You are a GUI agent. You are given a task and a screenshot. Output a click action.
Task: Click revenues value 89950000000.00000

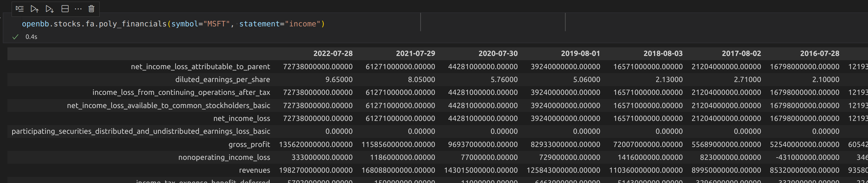click(x=726, y=170)
